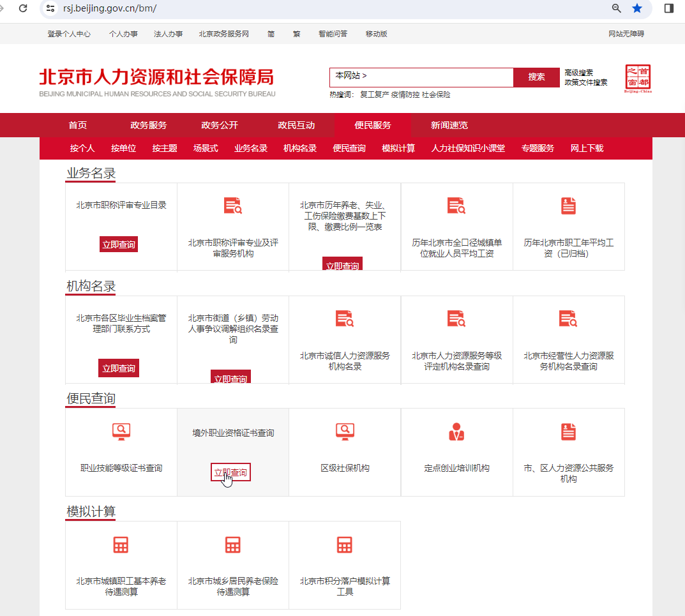Screen dimensions: 685x616
Task: Click 立即查询 under 养老、失业、工伤保险缴费基数一览表
Action: (342, 264)
